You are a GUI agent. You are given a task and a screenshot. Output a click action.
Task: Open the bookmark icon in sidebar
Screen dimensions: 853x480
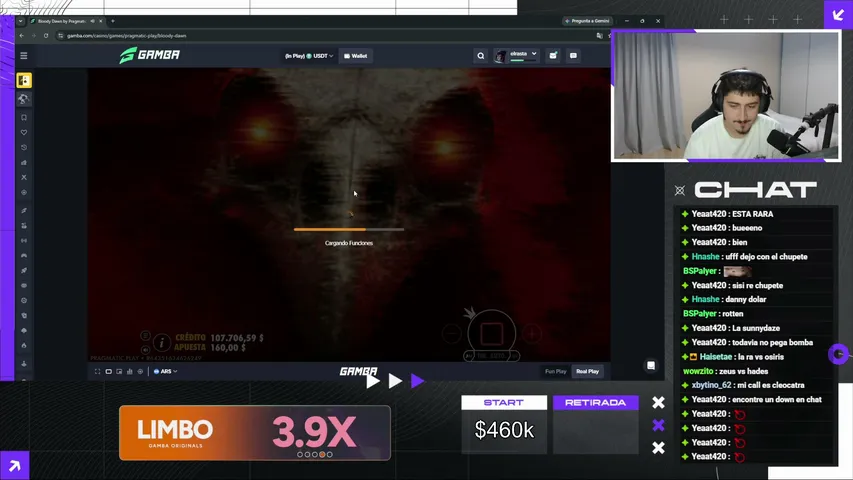point(24,118)
